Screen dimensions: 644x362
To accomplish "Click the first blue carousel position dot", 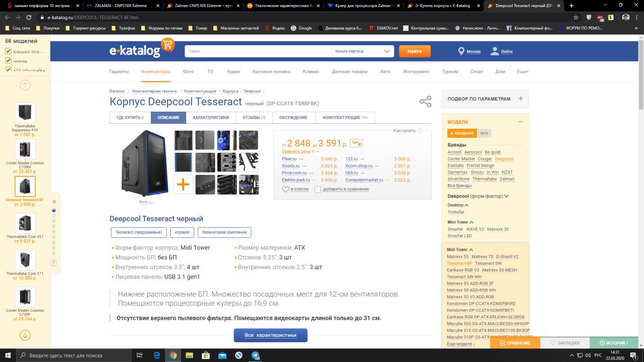I will click(x=54, y=210).
